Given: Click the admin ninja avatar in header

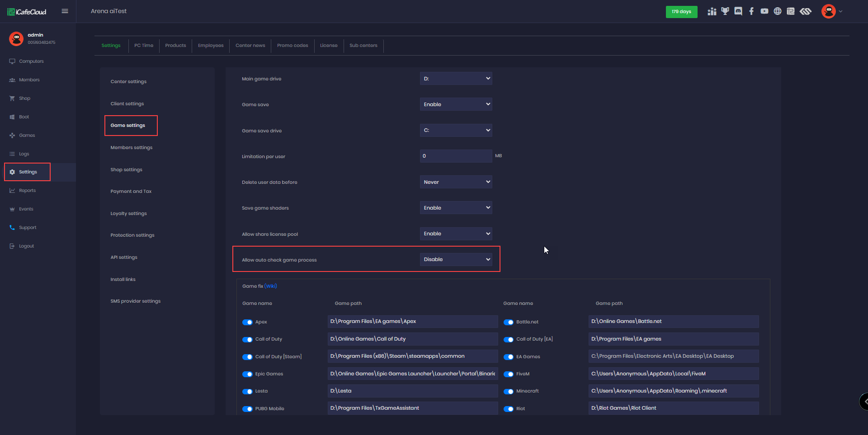Looking at the screenshot, I should [x=828, y=11].
